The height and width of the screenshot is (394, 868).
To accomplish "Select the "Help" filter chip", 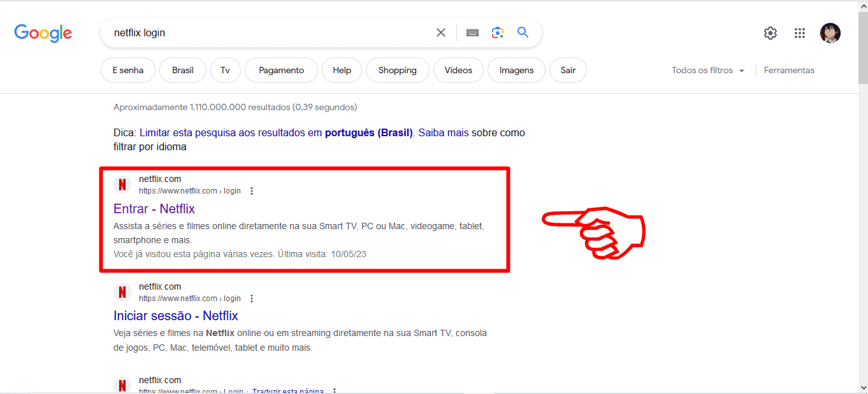I will pyautogui.click(x=342, y=70).
